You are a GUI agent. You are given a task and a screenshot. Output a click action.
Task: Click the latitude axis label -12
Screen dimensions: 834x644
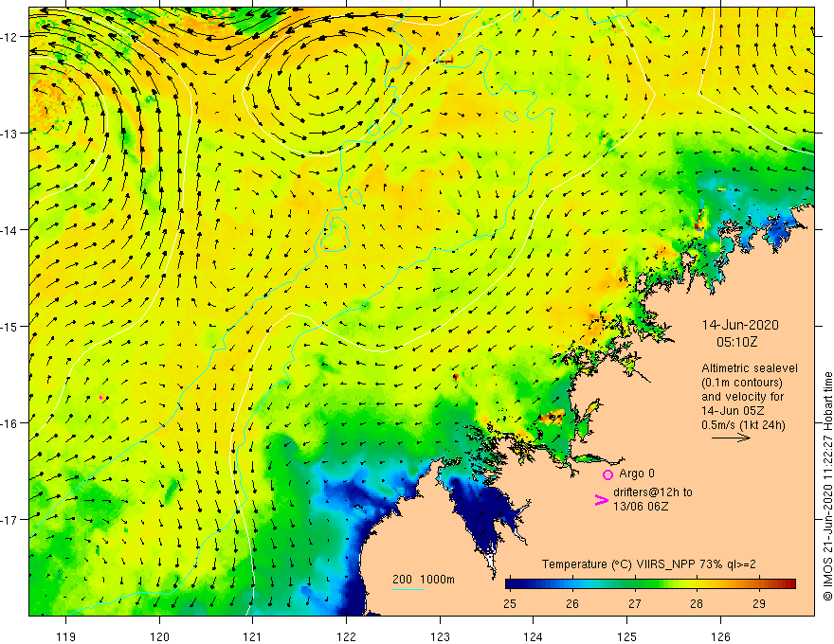pos(10,37)
